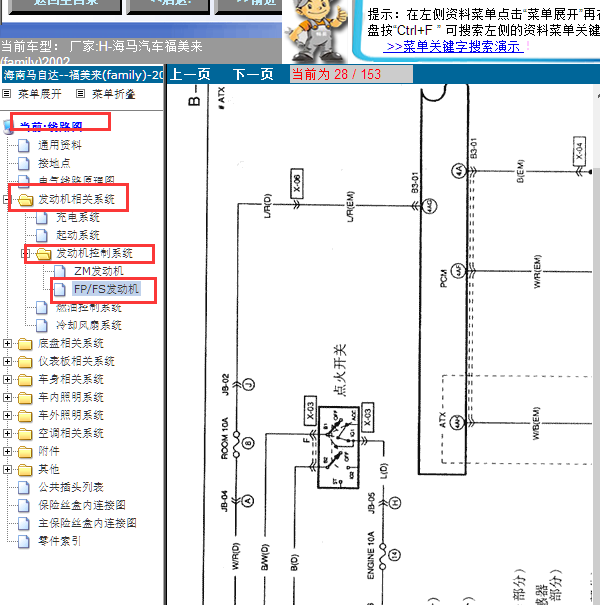Expand the 附件 folder

[7, 451]
